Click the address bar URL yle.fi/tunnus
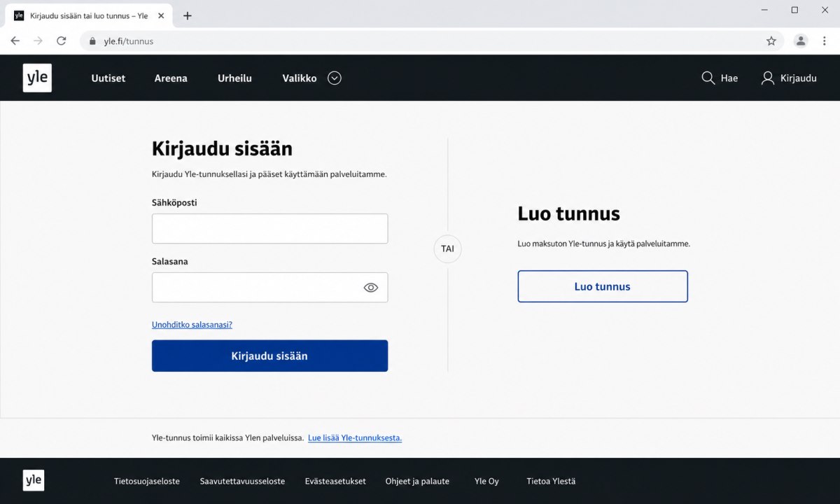The image size is (840, 504). pyautogui.click(x=128, y=41)
